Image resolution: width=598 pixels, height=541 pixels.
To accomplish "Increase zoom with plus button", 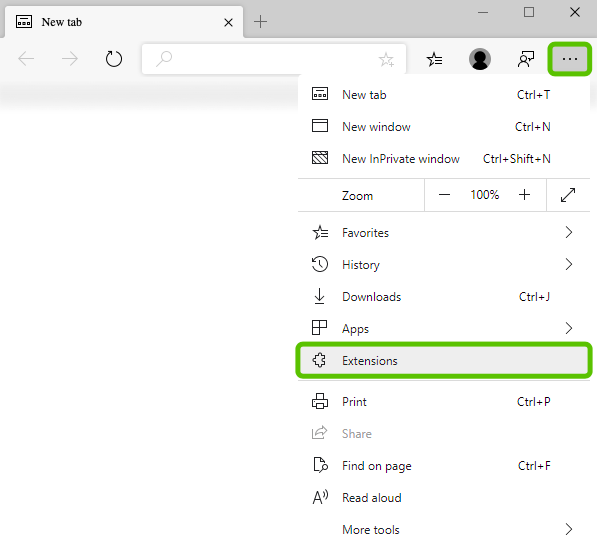I will (x=524, y=195).
